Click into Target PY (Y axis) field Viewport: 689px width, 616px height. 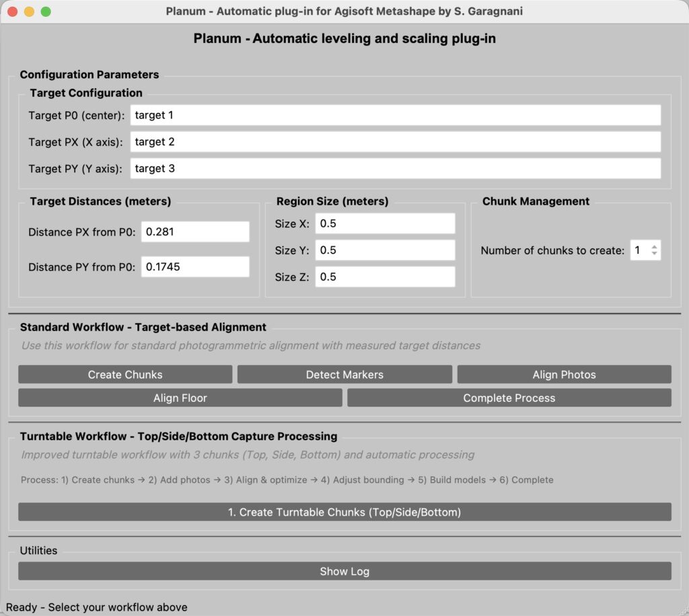[x=395, y=168]
